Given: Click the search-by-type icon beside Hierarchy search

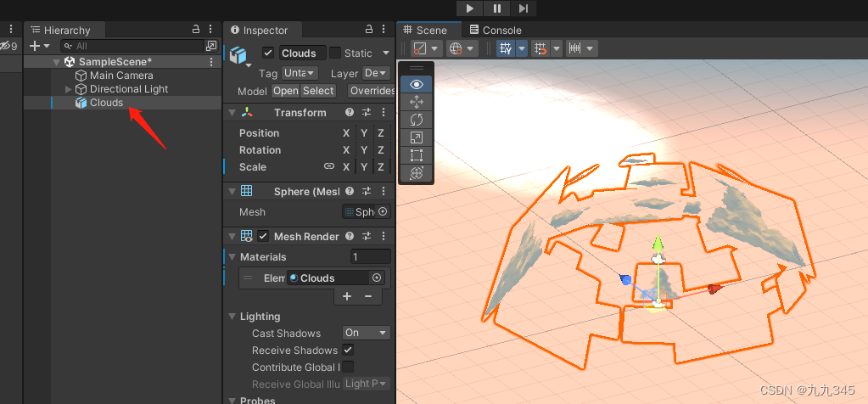Looking at the screenshot, I should point(211,46).
